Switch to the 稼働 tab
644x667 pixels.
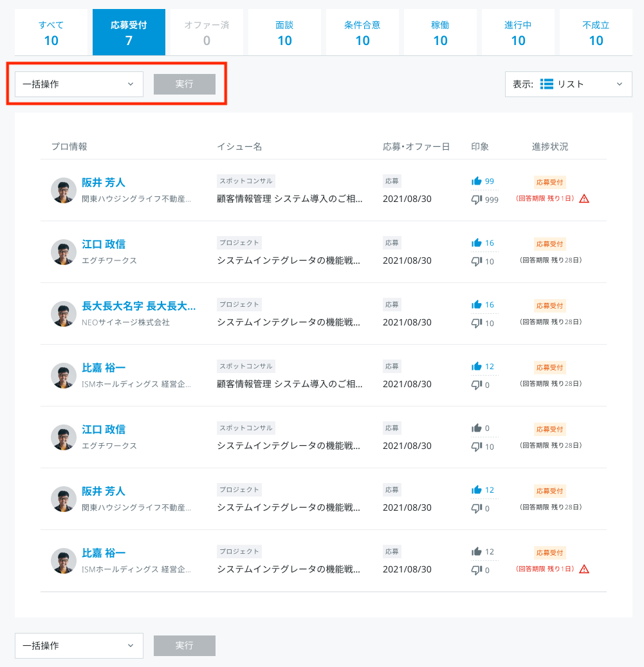click(440, 32)
